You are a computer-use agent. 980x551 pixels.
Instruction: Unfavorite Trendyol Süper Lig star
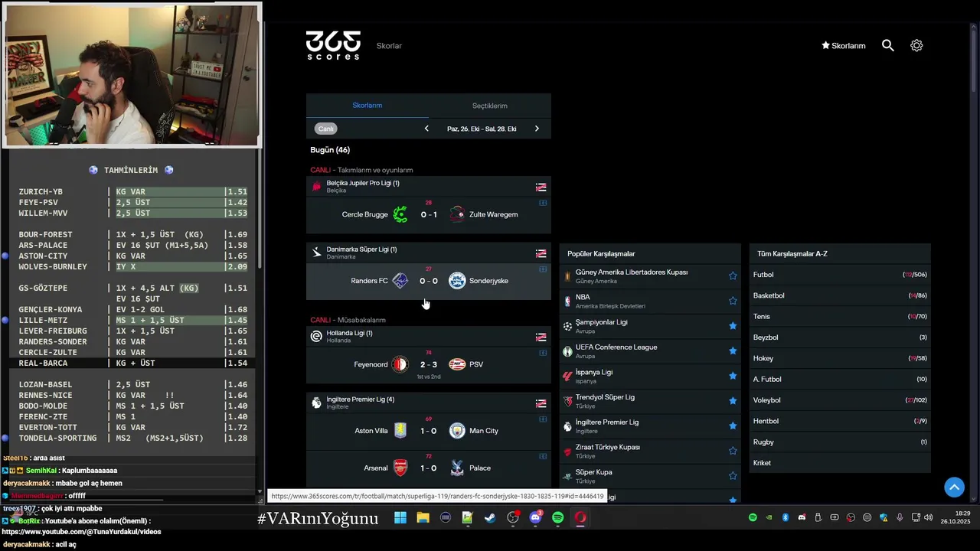[x=733, y=401]
